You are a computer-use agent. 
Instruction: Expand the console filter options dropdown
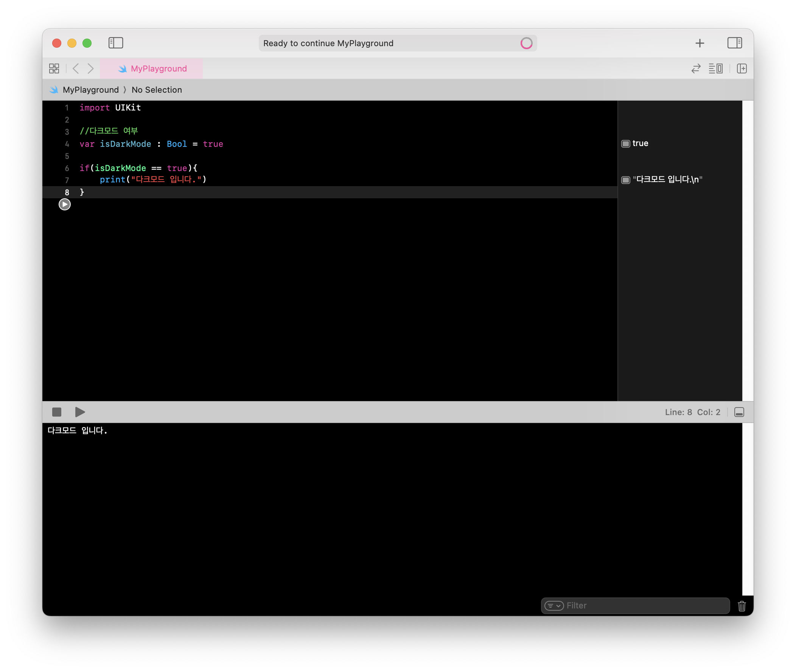pos(554,605)
